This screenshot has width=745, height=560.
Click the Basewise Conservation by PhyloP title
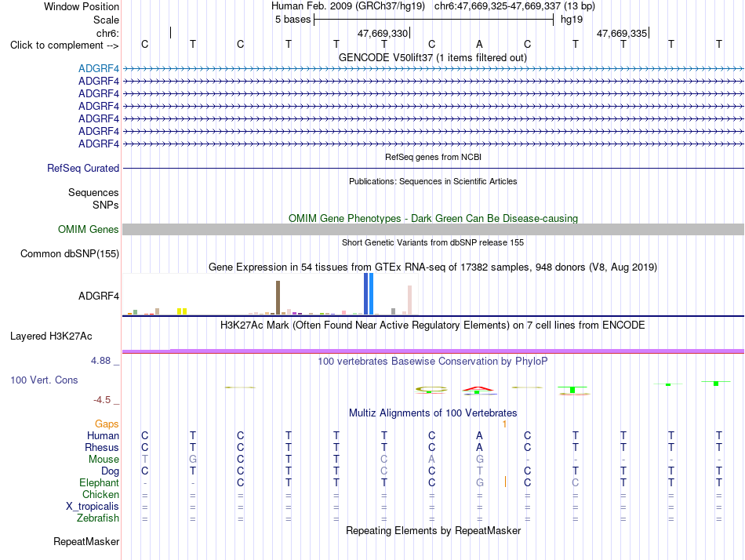tap(433, 362)
